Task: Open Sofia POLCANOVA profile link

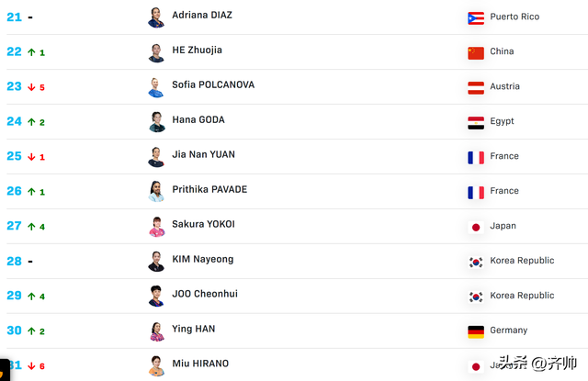Action: point(213,84)
